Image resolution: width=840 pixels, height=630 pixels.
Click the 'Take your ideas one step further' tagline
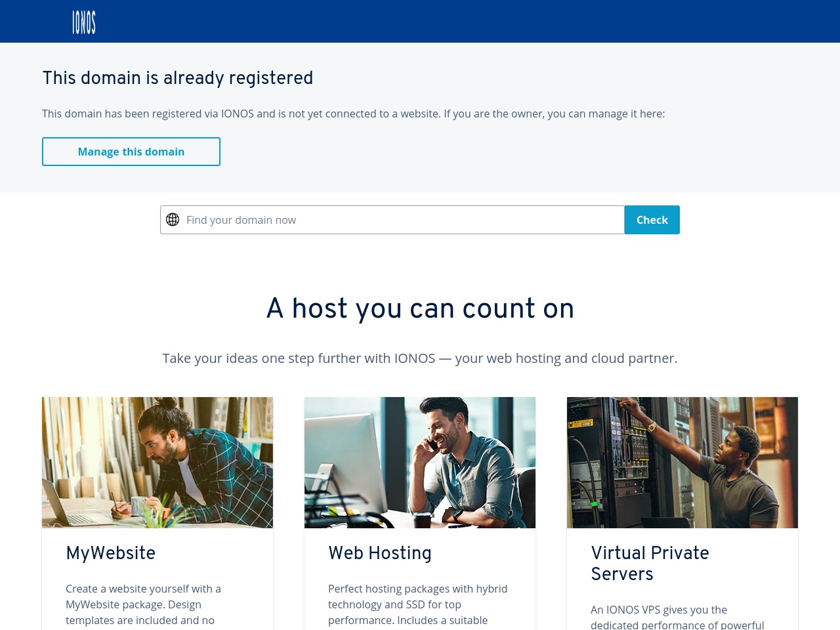tap(420, 358)
